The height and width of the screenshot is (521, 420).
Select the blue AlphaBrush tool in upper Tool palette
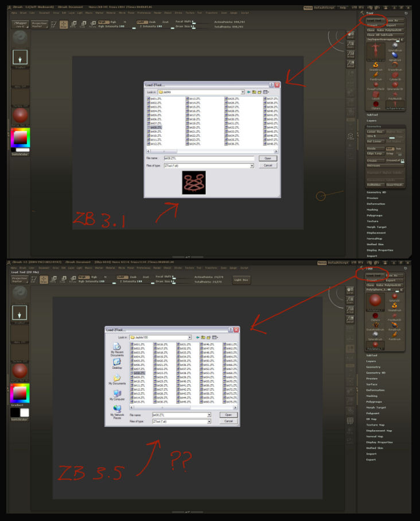pos(394,56)
